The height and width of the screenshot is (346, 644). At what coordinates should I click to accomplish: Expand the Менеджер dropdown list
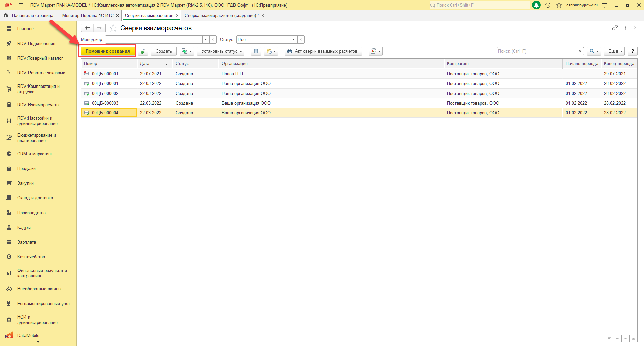coord(206,40)
